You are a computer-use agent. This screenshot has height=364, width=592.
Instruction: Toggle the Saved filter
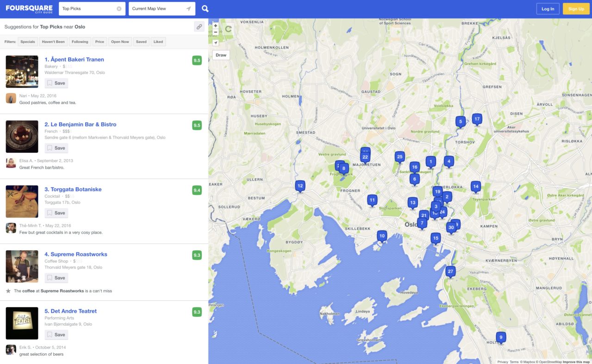[x=142, y=42]
